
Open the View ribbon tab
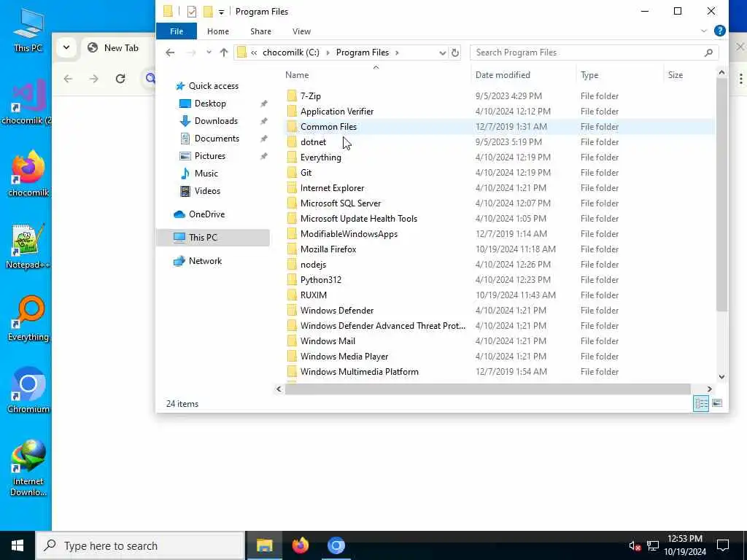pos(301,31)
